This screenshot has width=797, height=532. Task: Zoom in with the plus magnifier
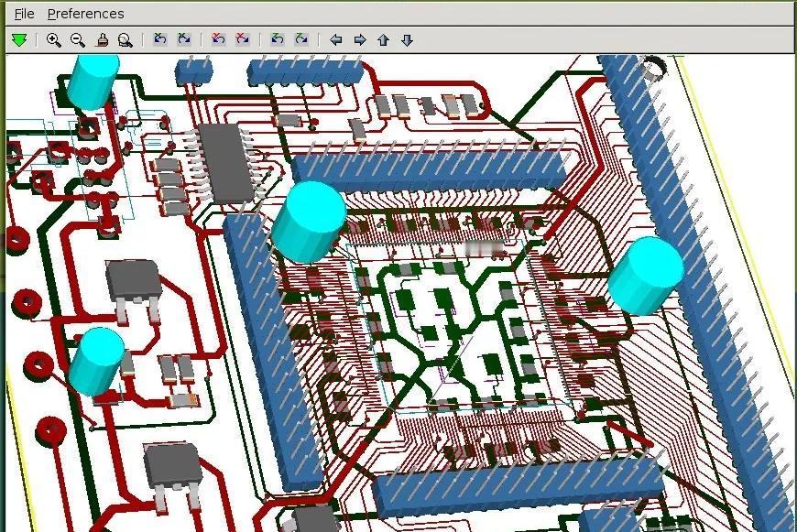pyautogui.click(x=53, y=39)
